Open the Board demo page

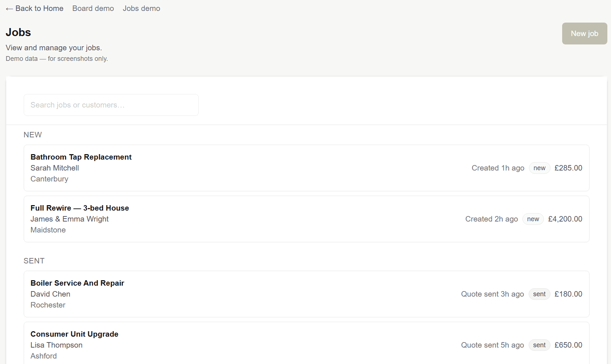click(x=93, y=8)
